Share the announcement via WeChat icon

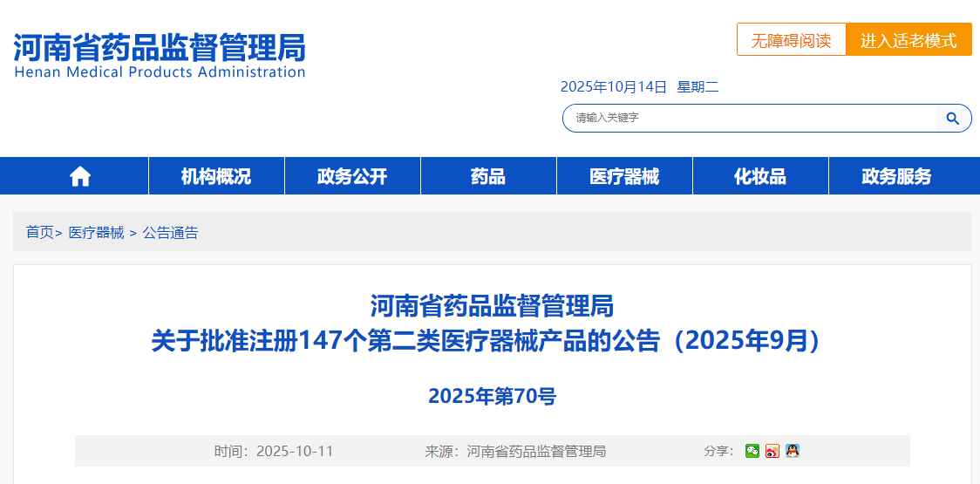tap(752, 451)
